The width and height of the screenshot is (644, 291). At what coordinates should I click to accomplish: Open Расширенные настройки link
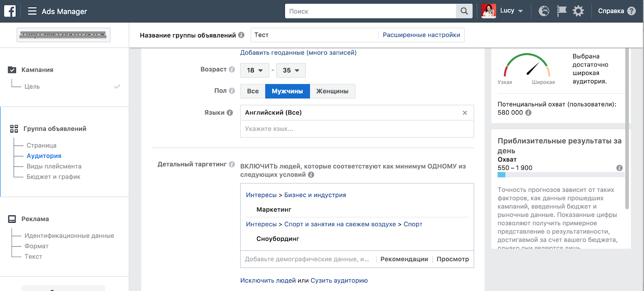(421, 35)
